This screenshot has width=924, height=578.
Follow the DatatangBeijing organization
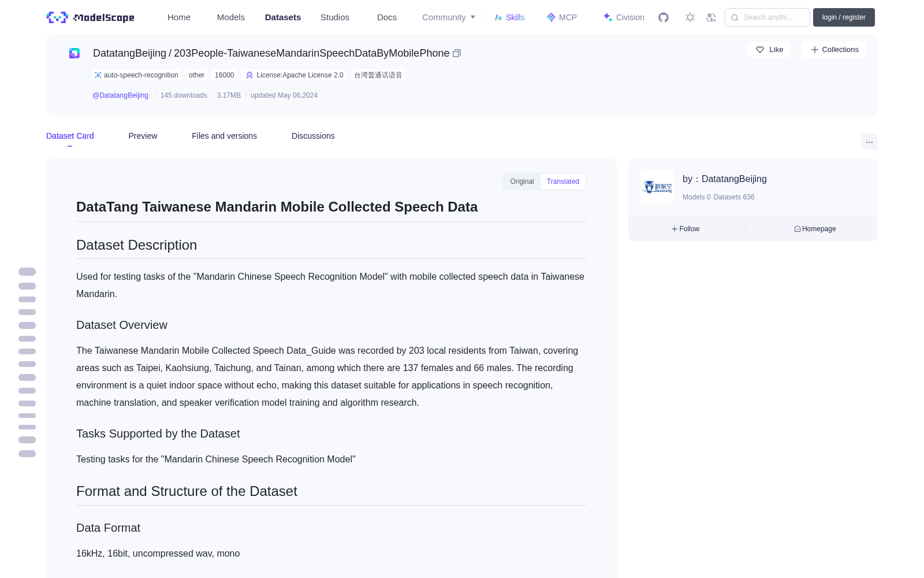[x=685, y=229]
